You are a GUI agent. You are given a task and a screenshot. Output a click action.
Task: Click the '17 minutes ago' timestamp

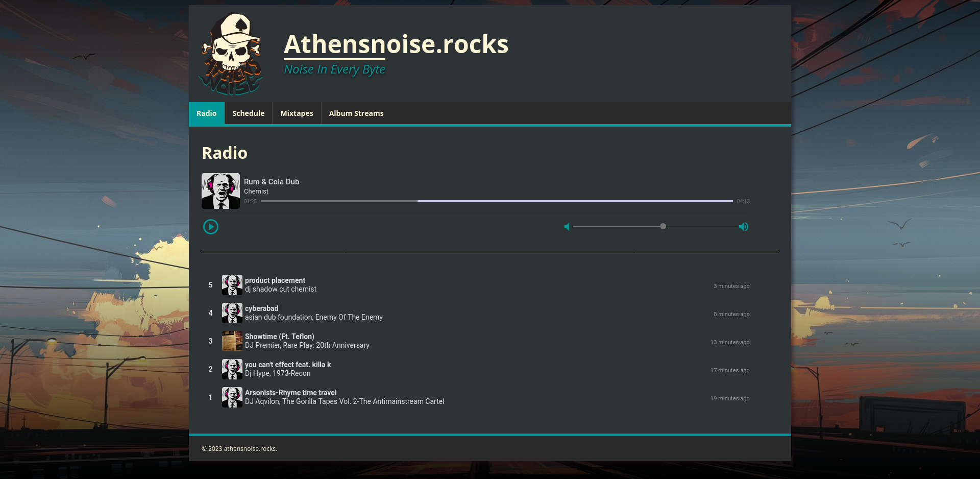click(x=730, y=370)
